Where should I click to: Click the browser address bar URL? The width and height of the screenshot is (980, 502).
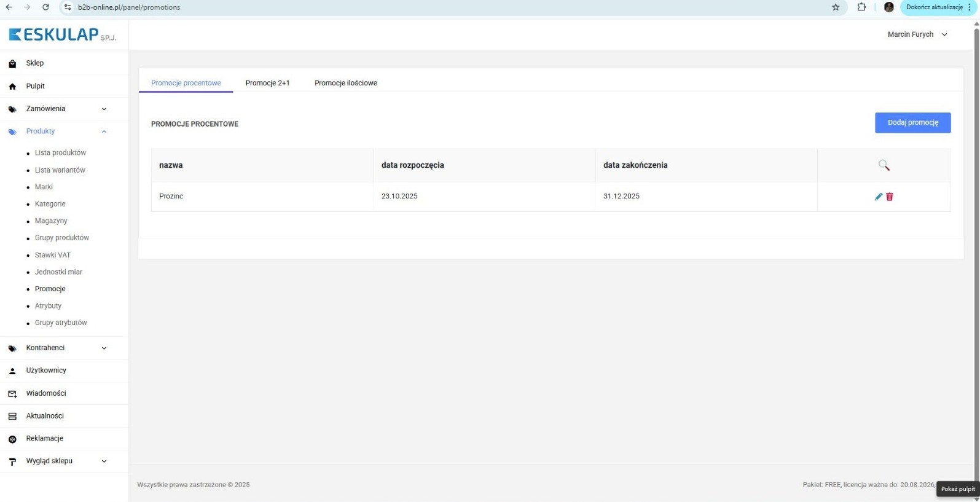pyautogui.click(x=129, y=7)
